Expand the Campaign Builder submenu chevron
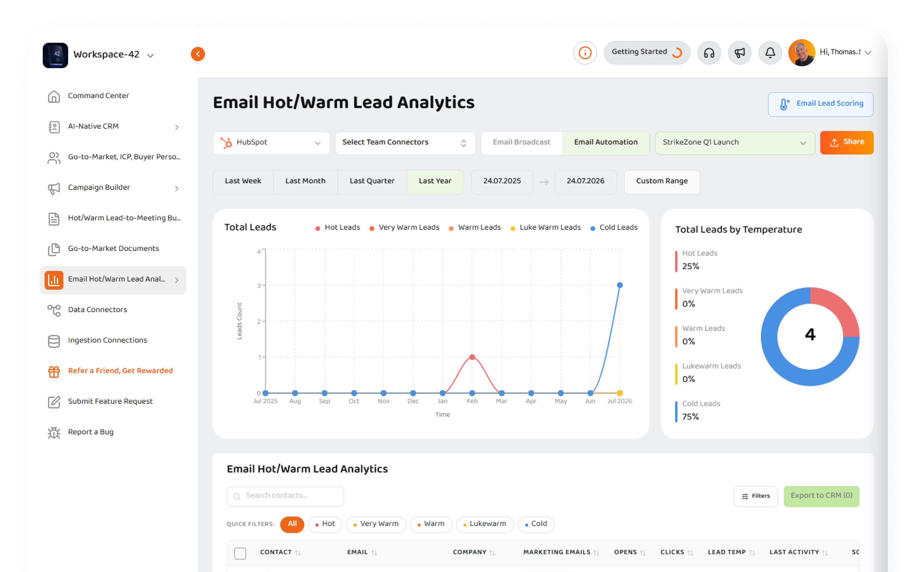 coord(177,188)
